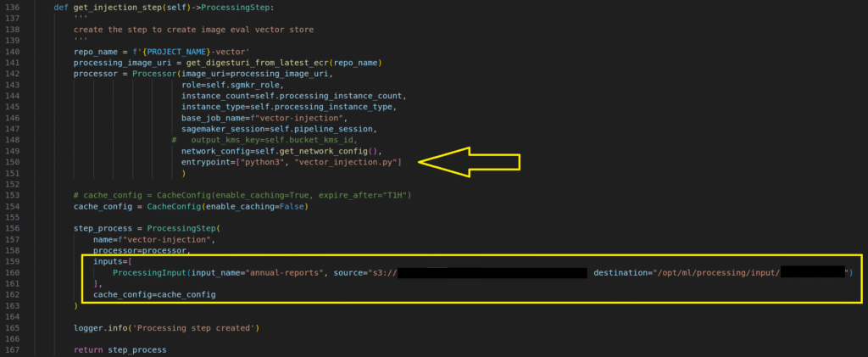
Task: Click the commented output_kms_key line
Action: [x=275, y=140]
